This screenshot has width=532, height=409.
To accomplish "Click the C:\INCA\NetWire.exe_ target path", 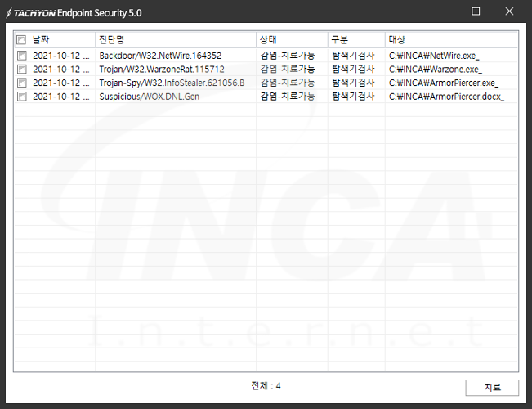I will pyautogui.click(x=434, y=56).
